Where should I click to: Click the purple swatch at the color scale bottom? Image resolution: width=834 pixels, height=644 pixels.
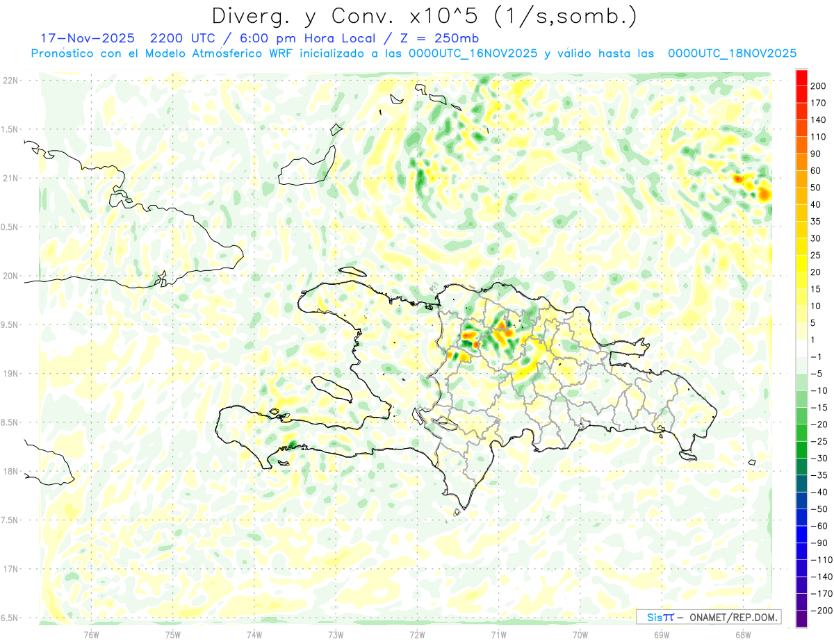pos(801,619)
